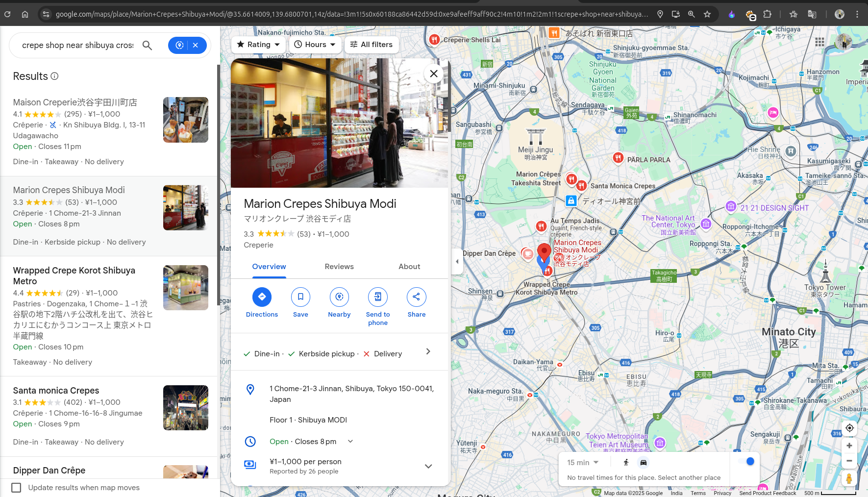Click show your location button on map

tap(849, 428)
